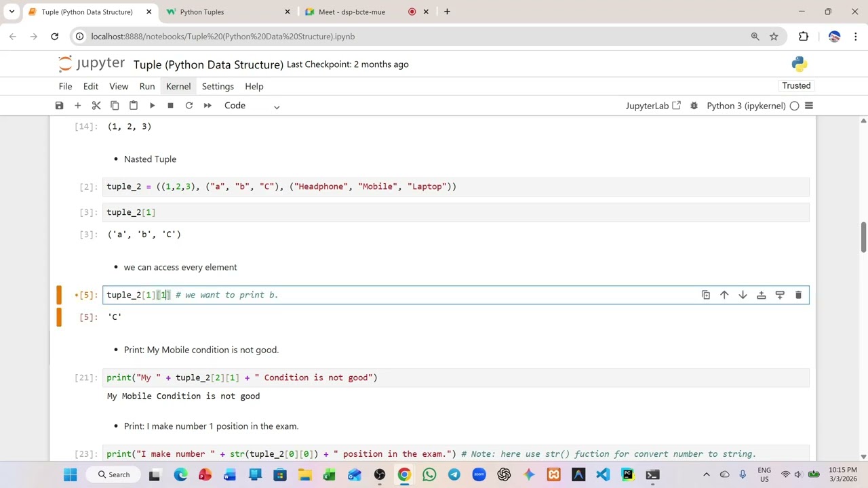The width and height of the screenshot is (868, 488).
Task: Click the page vertical scrollbar
Action: 863,237
